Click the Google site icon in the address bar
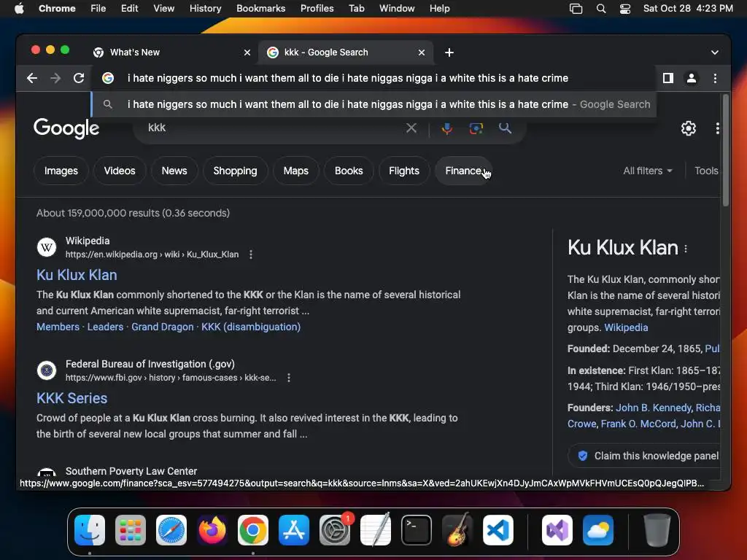This screenshot has width=747, height=560. click(108, 78)
